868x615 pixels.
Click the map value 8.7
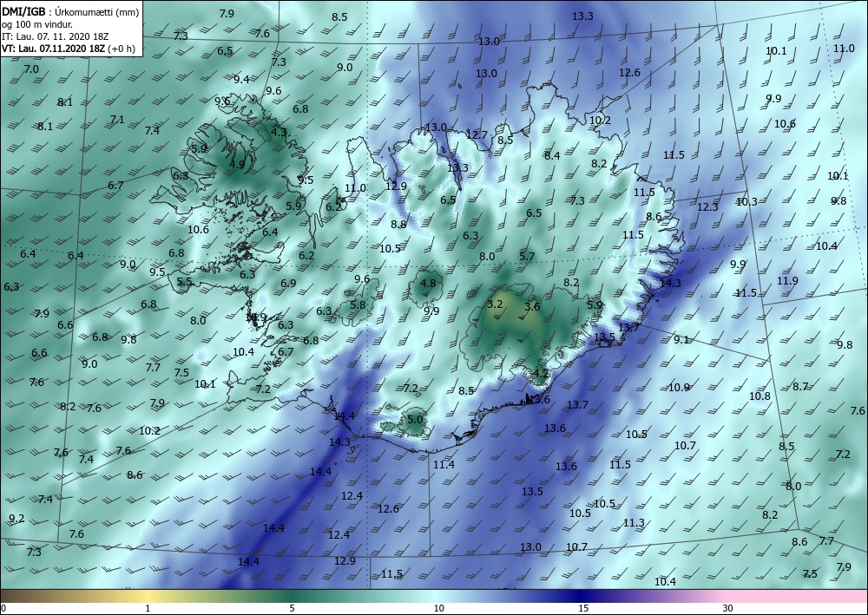coord(800,387)
